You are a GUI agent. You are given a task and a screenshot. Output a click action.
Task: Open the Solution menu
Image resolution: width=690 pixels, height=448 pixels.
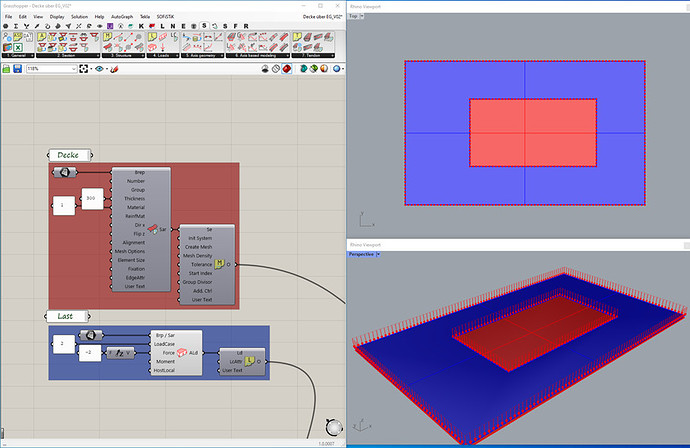[x=80, y=17]
